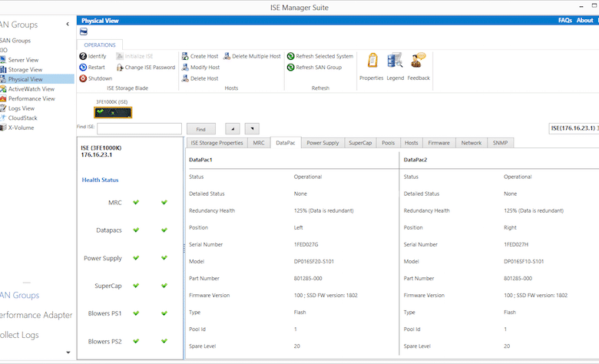
Task: Expand sidebar overflow arrow at bottom
Action: pyautogui.click(x=68, y=352)
